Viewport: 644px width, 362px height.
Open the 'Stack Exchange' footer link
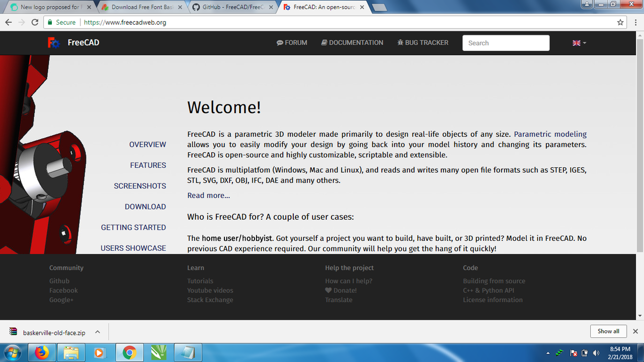pyautogui.click(x=210, y=300)
